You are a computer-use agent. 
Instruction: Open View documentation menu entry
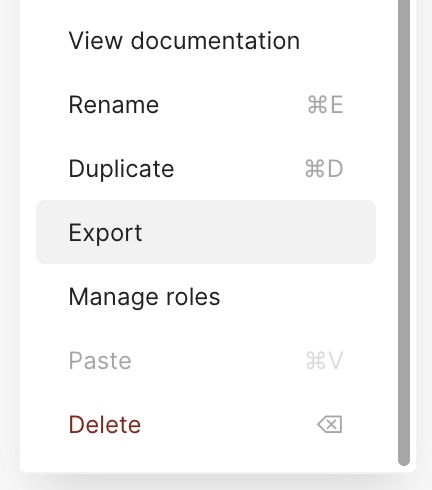[x=206, y=41]
